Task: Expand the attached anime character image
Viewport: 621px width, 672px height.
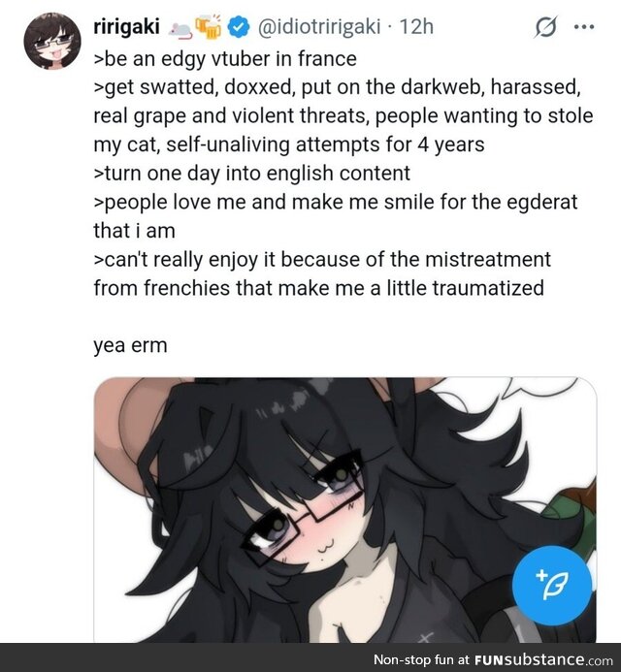Action: tap(345, 509)
